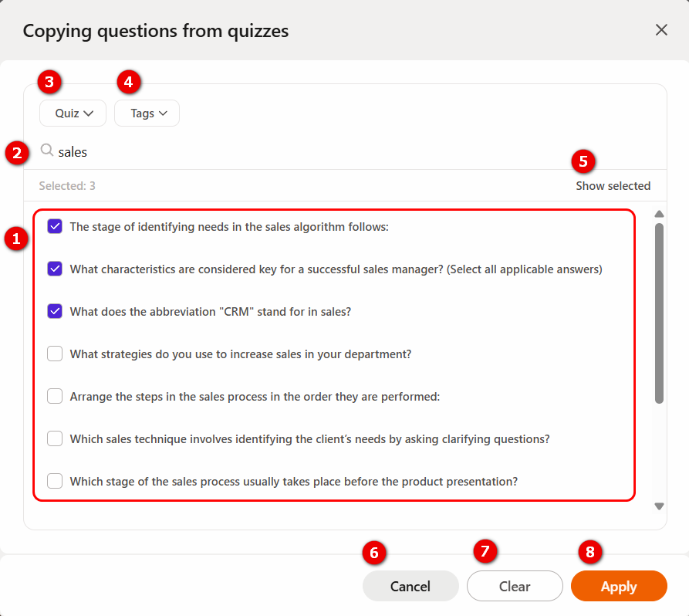Uncheck the successful sales manager characteristics question
Viewport: 689px width, 616px height.
click(x=55, y=269)
